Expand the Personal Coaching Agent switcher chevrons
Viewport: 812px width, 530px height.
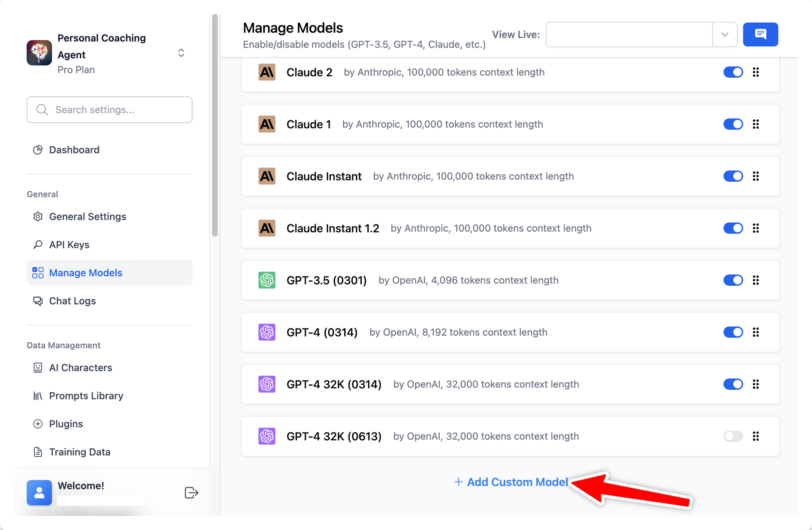(x=181, y=53)
